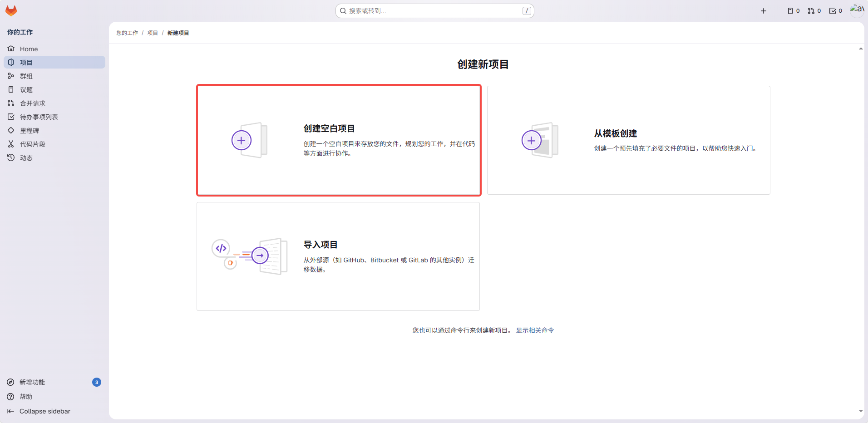Click 显示相关命令 link

point(535,330)
